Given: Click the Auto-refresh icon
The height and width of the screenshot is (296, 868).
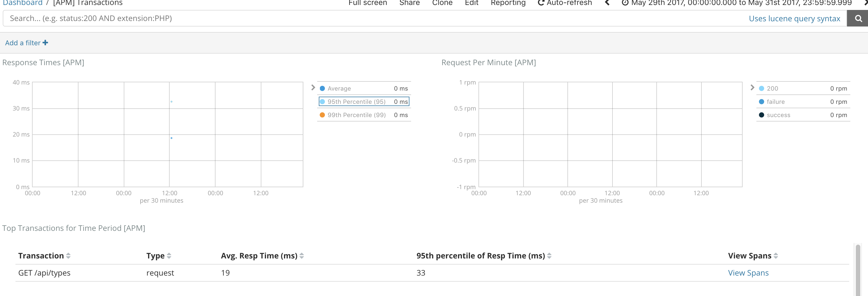Looking at the screenshot, I should point(541,3).
